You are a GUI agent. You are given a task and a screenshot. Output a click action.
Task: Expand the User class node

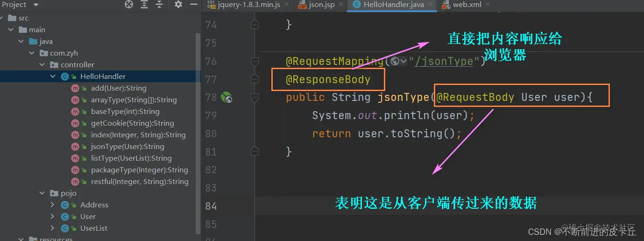click(x=53, y=216)
